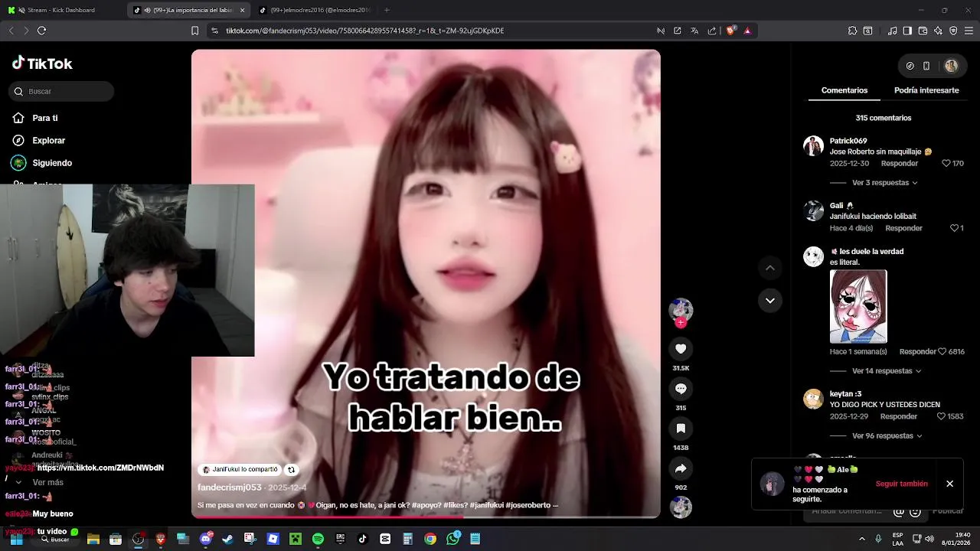980x551 pixels.
Task: Open the WhatsApp icon in the taskbar
Action: click(x=452, y=539)
